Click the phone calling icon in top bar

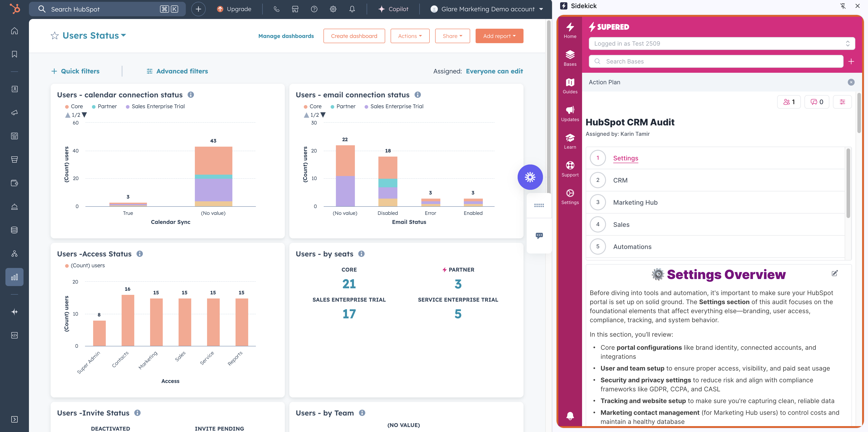coord(276,9)
